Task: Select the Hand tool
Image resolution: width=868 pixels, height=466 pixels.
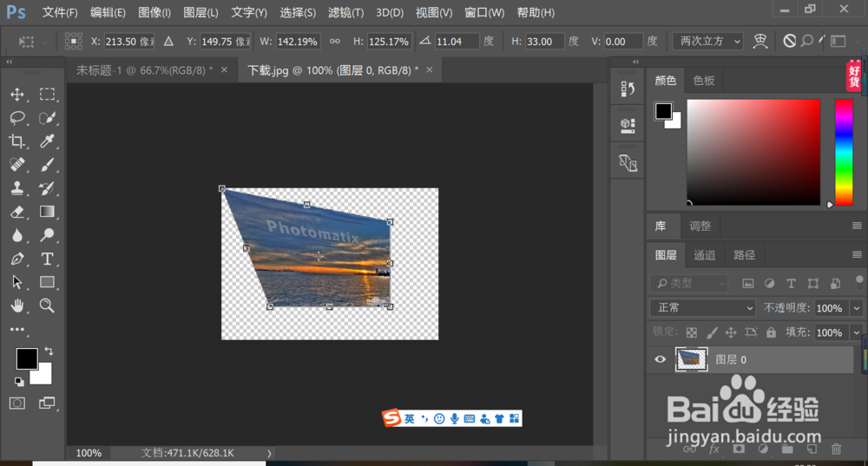Action: coord(17,305)
